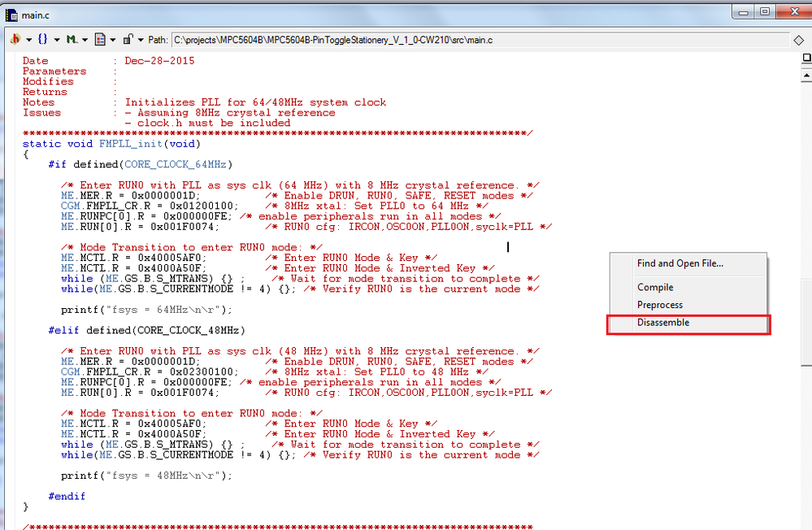Open the functions list braces icon
Image resolution: width=812 pixels, height=530 pixels.
tap(43, 39)
